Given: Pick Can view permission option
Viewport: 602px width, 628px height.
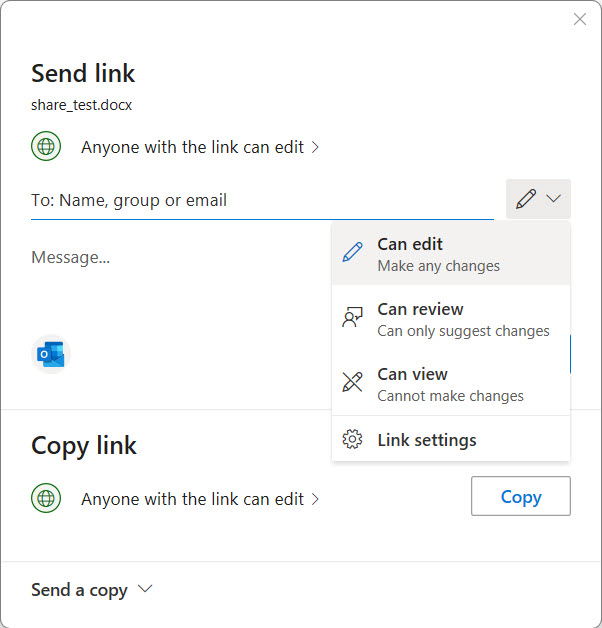Looking at the screenshot, I should pos(451,384).
